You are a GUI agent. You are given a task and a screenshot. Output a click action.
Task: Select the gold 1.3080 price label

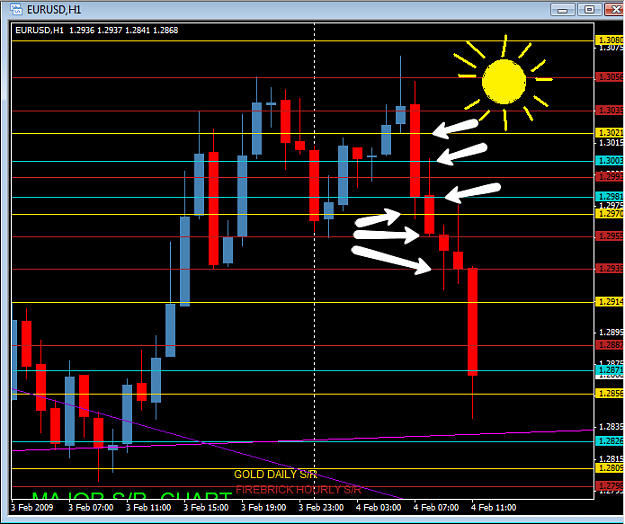coord(609,40)
